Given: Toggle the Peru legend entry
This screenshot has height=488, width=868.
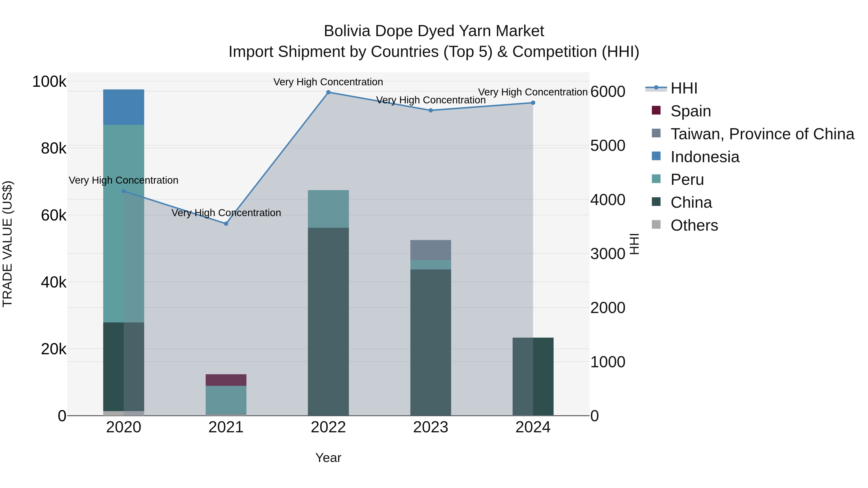Looking at the screenshot, I should (x=678, y=180).
